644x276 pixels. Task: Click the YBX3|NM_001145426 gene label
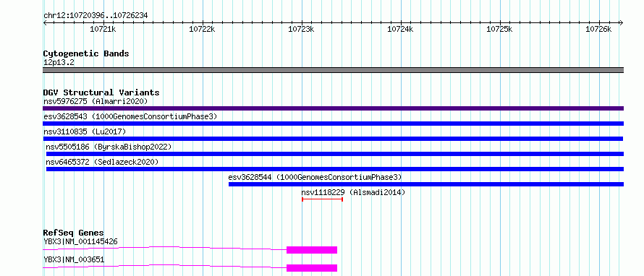(80, 241)
